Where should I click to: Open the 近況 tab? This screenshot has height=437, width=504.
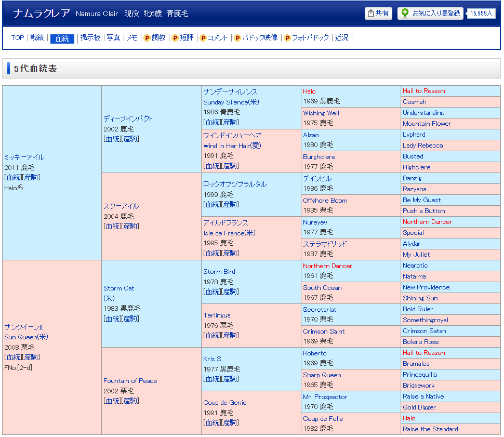pyautogui.click(x=341, y=38)
